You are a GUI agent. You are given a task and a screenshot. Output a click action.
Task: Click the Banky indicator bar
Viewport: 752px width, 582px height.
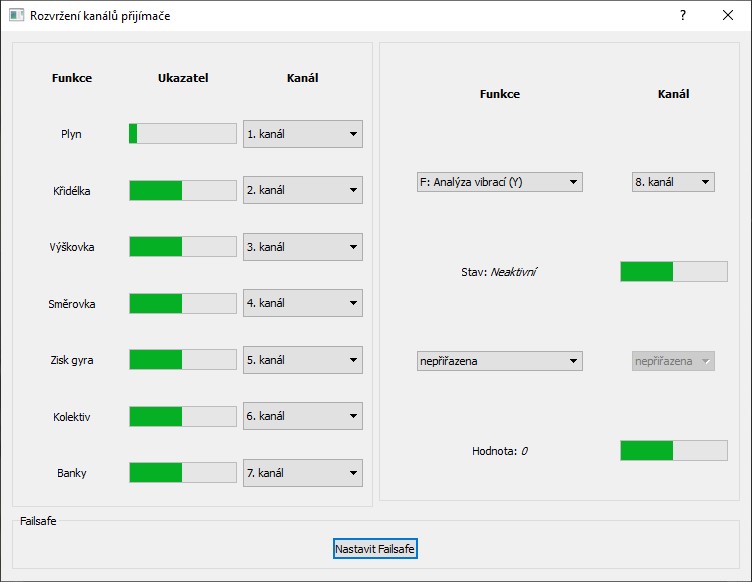click(183, 473)
